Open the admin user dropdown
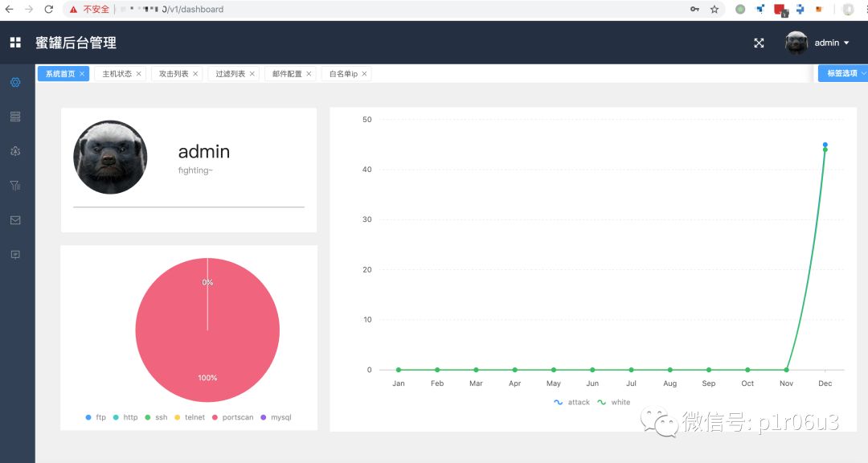Screen dimensions: 868x463 (x=832, y=43)
